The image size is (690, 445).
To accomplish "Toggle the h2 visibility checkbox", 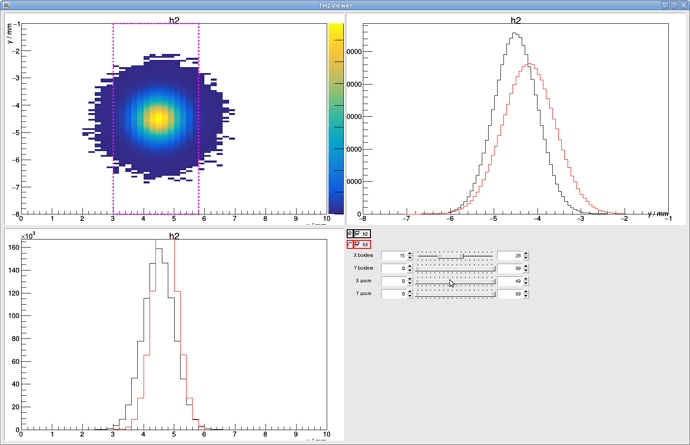I will tap(357, 233).
